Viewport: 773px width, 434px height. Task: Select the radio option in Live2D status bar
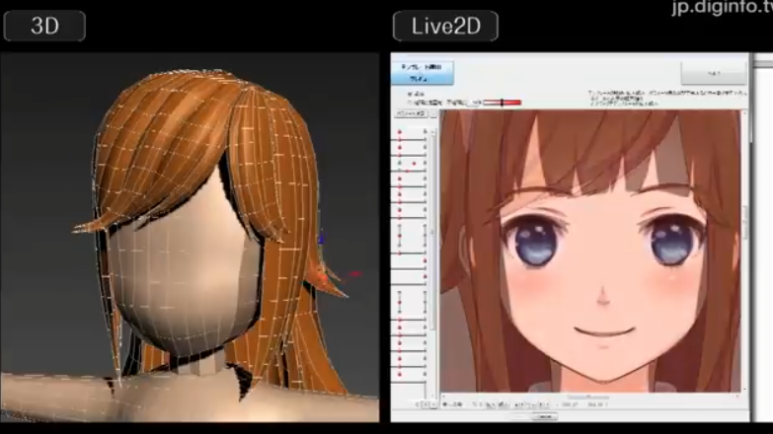(x=445, y=404)
